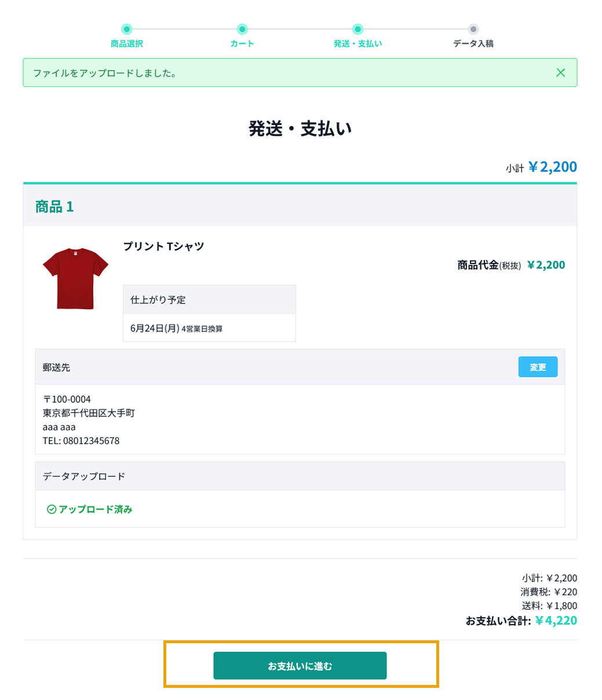The height and width of the screenshot is (700, 602).
Task: Click the 変更 button for shipping address
Action: (x=538, y=367)
